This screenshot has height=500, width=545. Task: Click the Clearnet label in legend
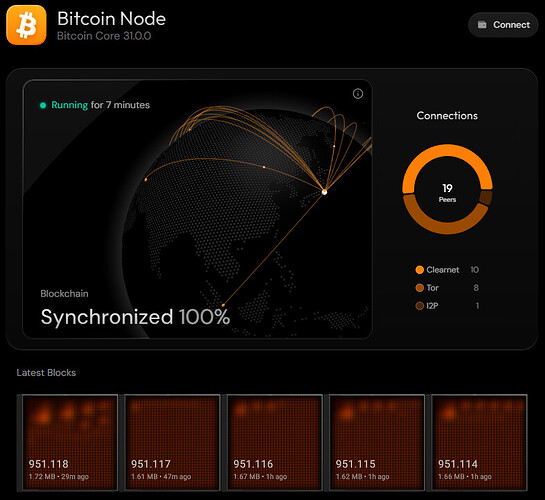(x=442, y=270)
